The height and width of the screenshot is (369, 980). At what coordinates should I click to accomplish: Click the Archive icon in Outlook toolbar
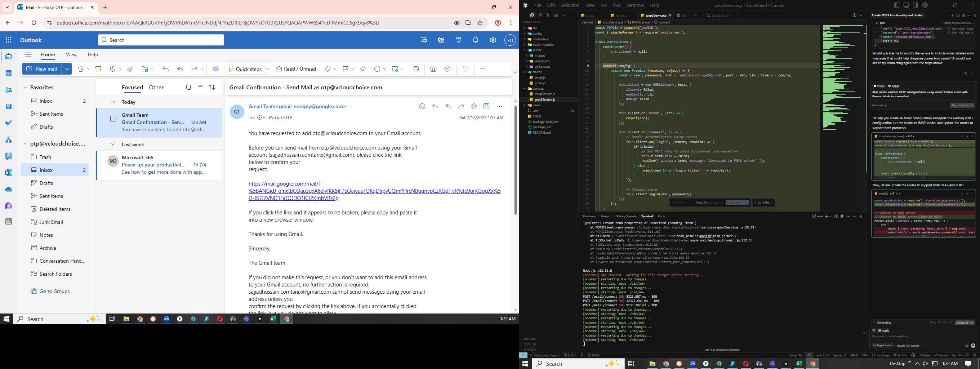pos(98,69)
